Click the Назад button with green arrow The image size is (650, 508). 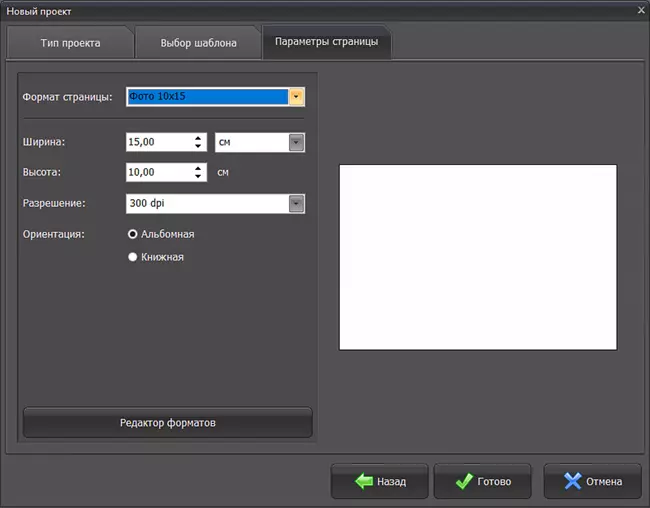(379, 481)
